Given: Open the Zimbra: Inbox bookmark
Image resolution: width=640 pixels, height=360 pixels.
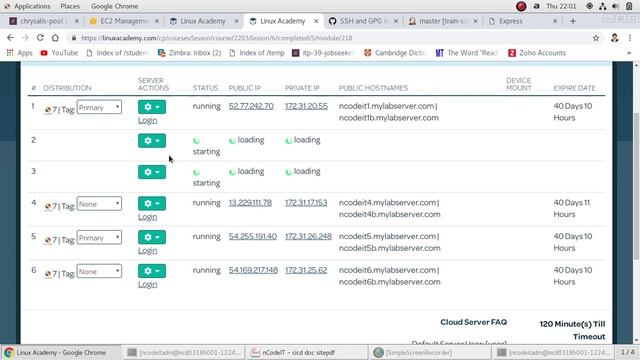Looking at the screenshot, I should pyautogui.click(x=189, y=53).
